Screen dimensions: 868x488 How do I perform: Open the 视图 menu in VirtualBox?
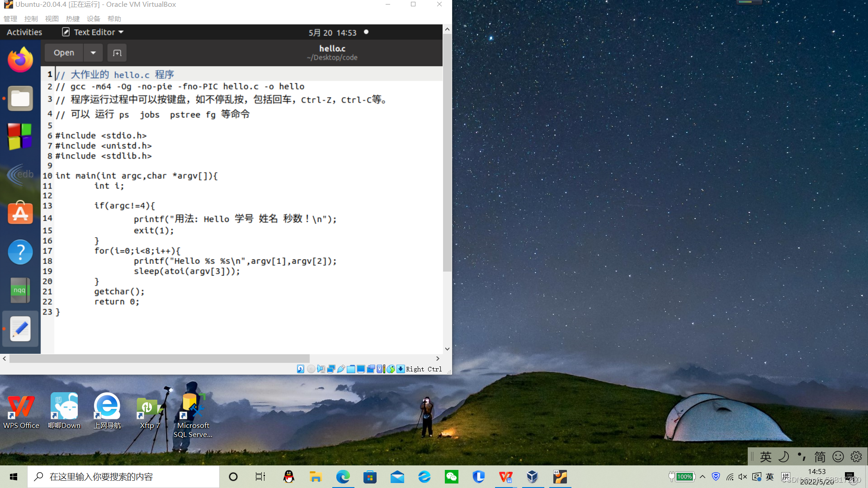[52, 19]
